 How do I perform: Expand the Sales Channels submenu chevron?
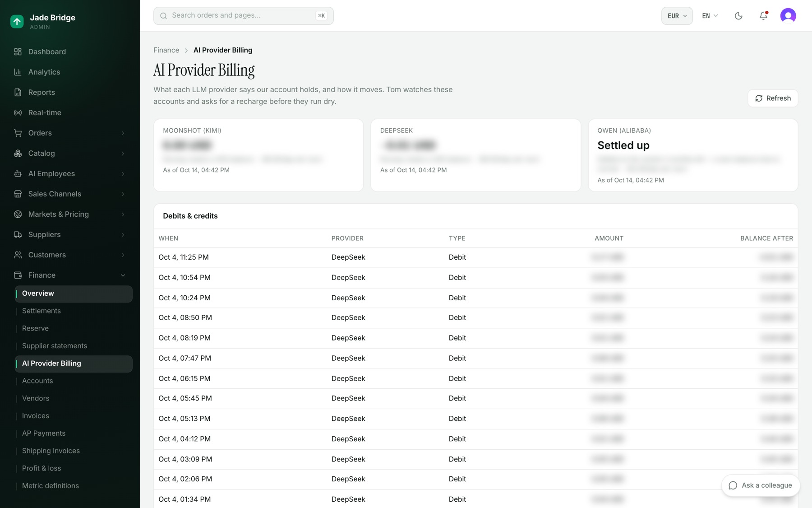(123, 194)
